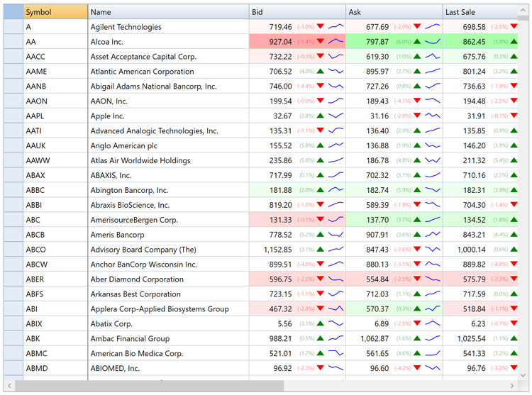Click the ABCO ask red down arrow
This screenshot has height=395, width=532.
pos(417,249)
